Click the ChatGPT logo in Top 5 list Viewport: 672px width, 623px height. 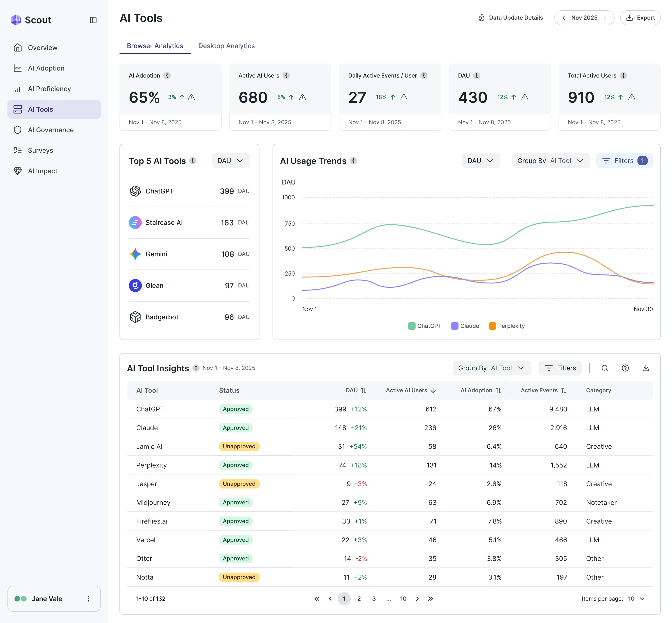pyautogui.click(x=135, y=191)
